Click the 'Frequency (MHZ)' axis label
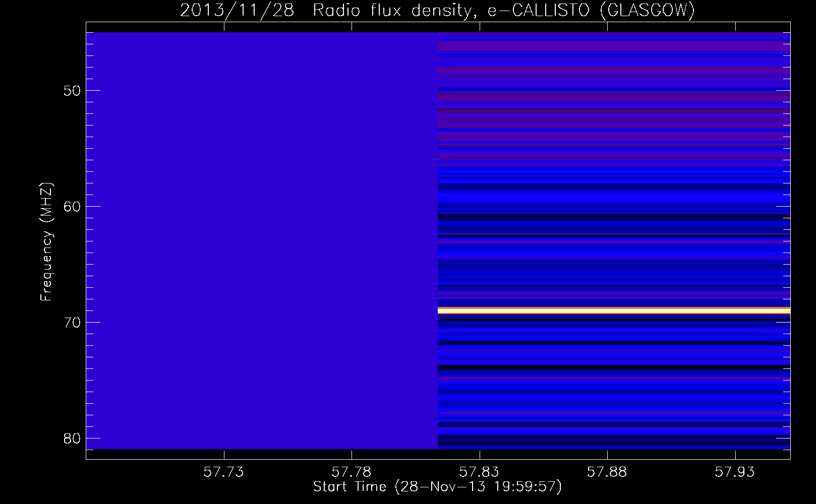816x504 pixels. coord(46,241)
